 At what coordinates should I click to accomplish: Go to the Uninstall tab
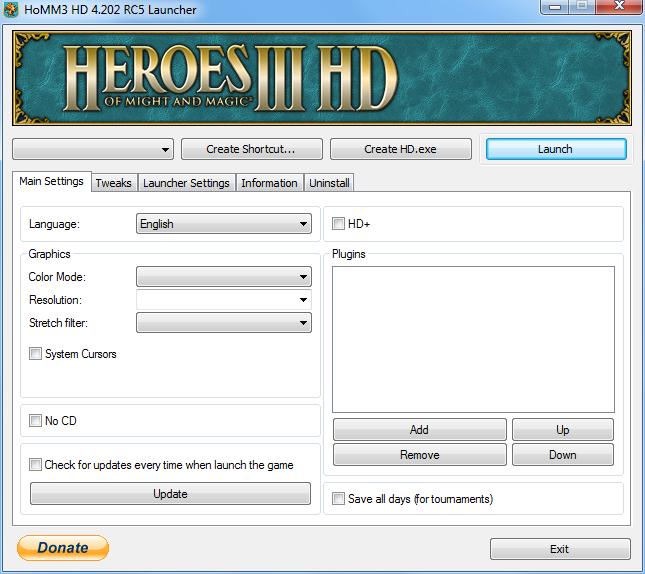coord(329,183)
